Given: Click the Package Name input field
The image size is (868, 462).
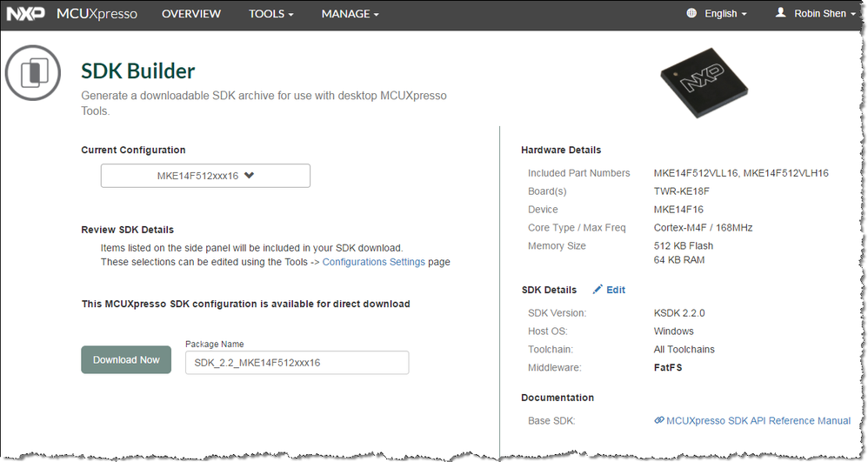Looking at the screenshot, I should click(x=297, y=363).
